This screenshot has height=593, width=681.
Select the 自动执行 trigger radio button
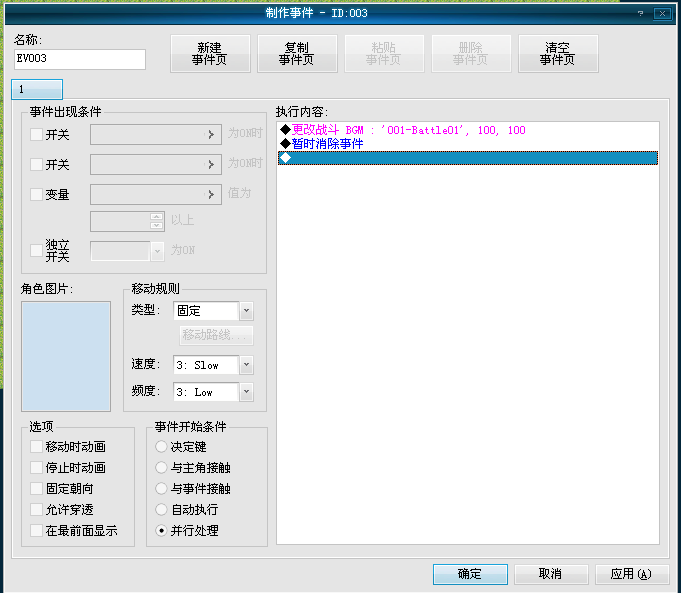(161, 509)
